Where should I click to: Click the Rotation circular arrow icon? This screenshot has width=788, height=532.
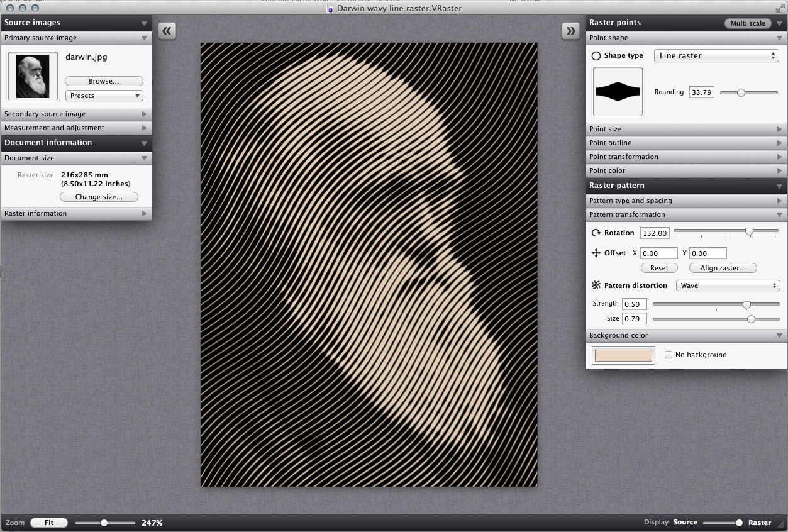pos(596,233)
